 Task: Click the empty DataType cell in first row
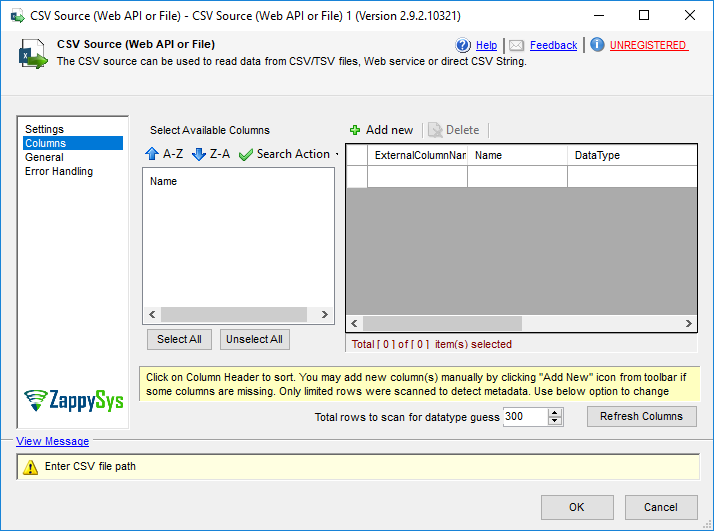[x=632, y=176]
